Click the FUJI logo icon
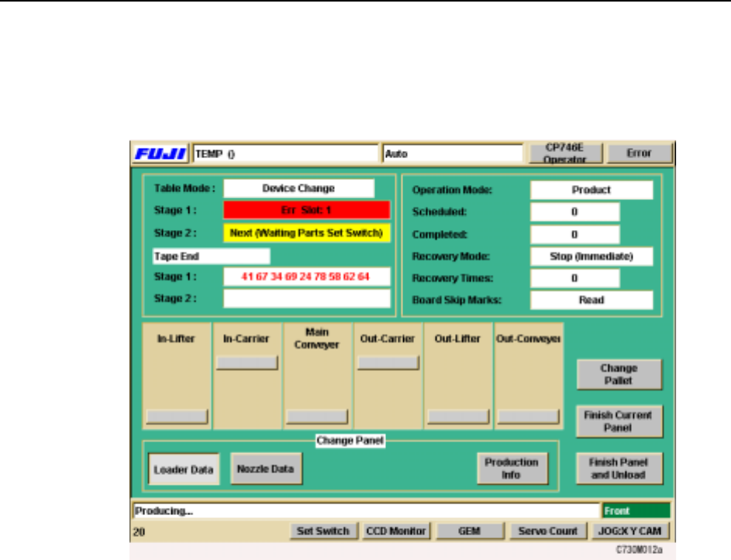The image size is (731, 560). pyautogui.click(x=160, y=153)
